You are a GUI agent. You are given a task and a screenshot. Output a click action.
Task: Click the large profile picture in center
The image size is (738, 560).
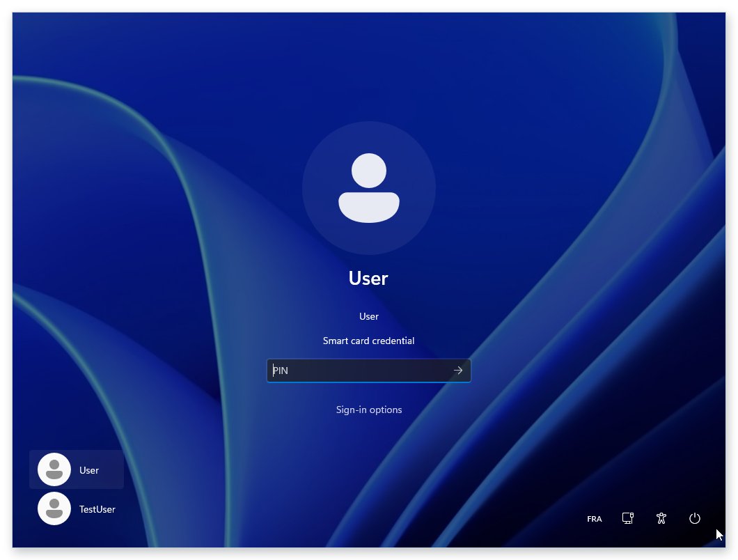[368, 188]
